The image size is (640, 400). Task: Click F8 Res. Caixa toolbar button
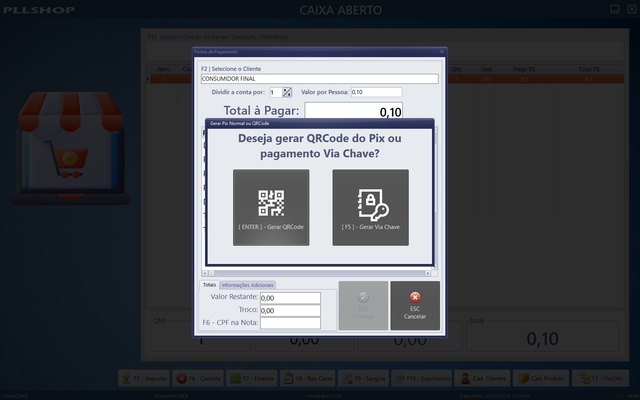308,378
